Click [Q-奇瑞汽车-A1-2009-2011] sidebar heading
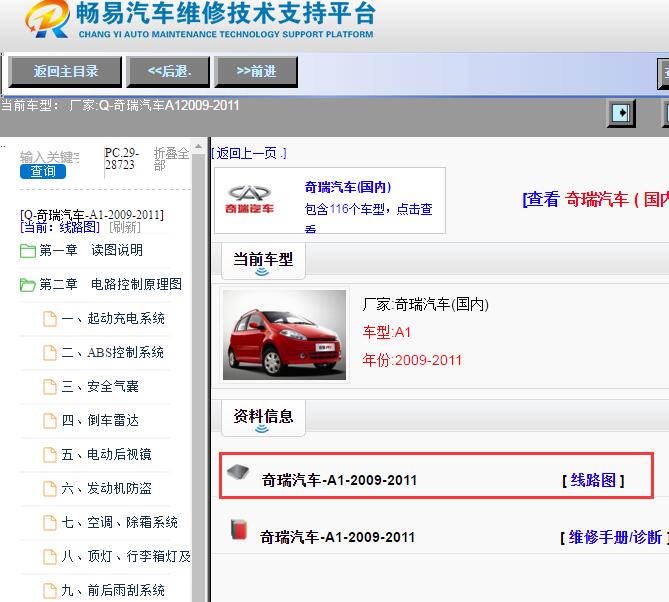 [x=92, y=215]
